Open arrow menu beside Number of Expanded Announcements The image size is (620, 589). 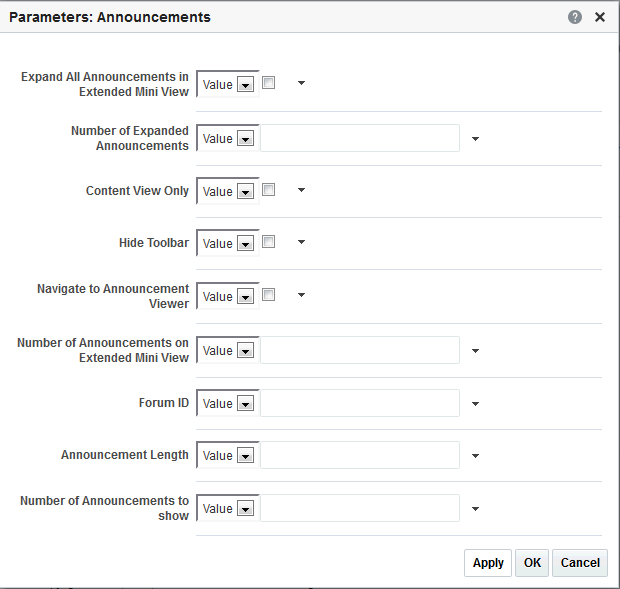coord(475,139)
